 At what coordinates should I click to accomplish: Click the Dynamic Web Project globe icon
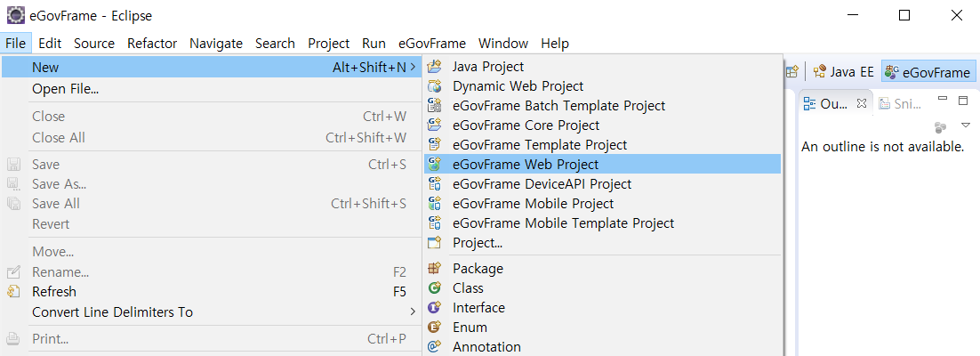[434, 85]
